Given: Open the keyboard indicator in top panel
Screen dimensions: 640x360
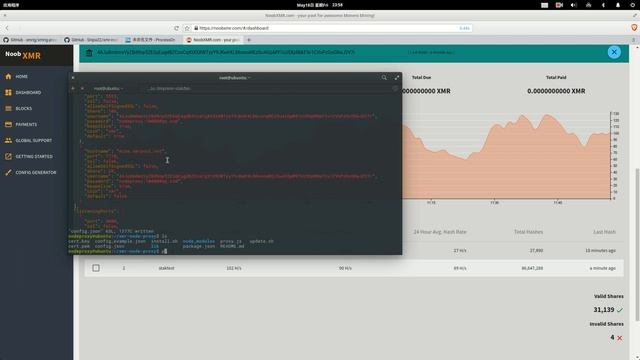Looking at the screenshot, I should coord(544,5).
